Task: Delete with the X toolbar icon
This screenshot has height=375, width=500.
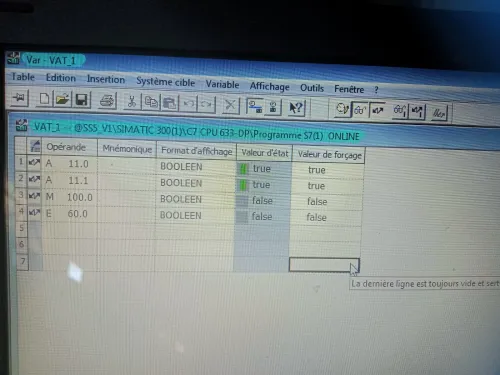Action: click(230, 105)
